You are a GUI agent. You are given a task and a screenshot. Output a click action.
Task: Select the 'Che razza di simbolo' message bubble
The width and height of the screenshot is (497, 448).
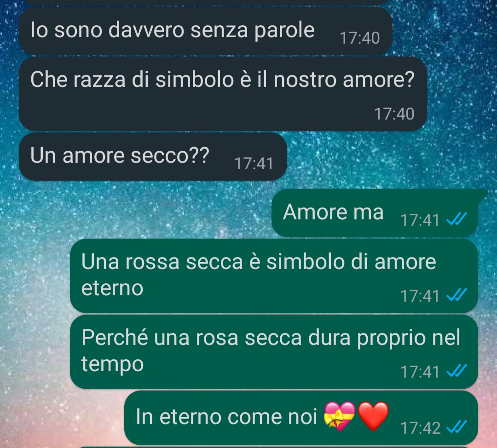[x=223, y=94]
